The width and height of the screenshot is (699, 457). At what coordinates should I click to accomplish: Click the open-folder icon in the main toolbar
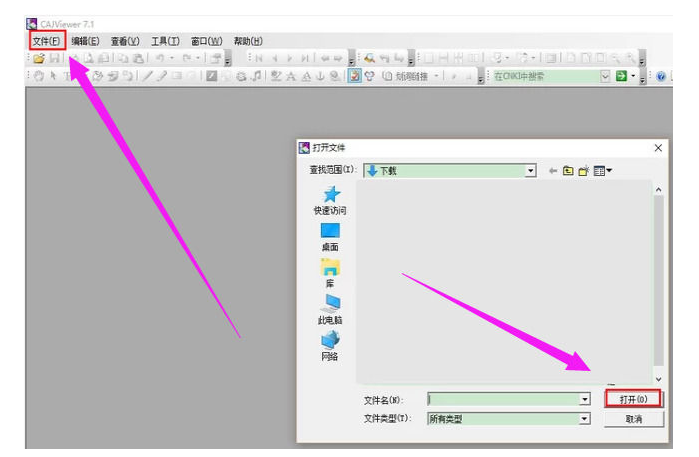click(38, 59)
